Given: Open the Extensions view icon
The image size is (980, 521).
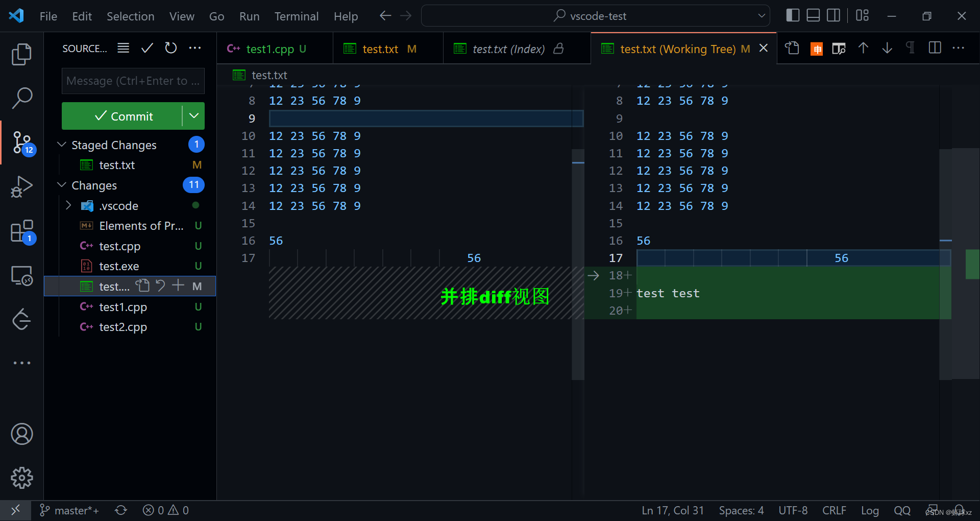Looking at the screenshot, I should [23, 232].
